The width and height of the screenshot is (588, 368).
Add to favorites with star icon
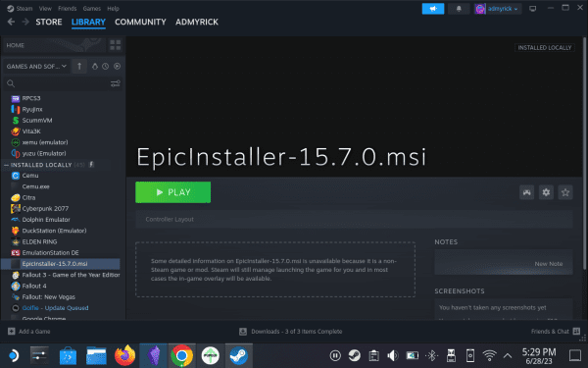tap(565, 192)
